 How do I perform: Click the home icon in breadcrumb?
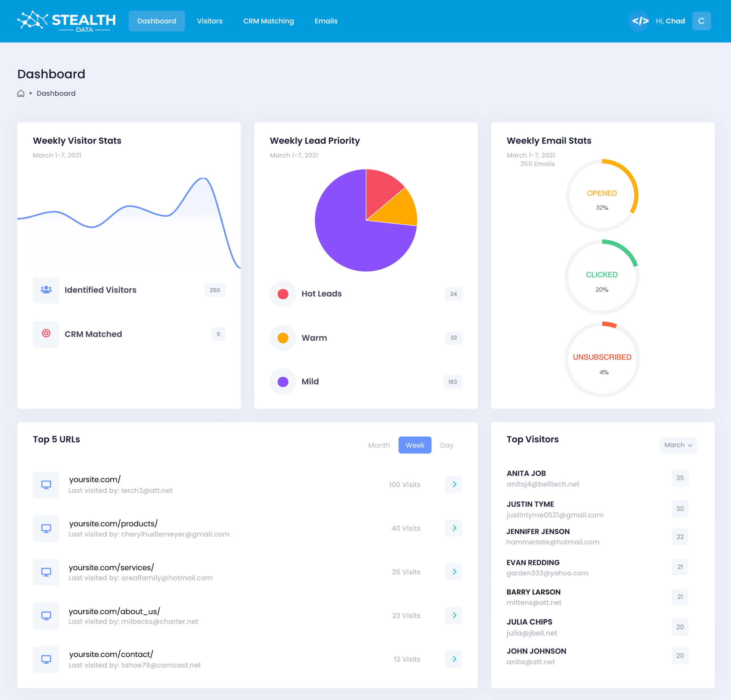click(x=21, y=93)
